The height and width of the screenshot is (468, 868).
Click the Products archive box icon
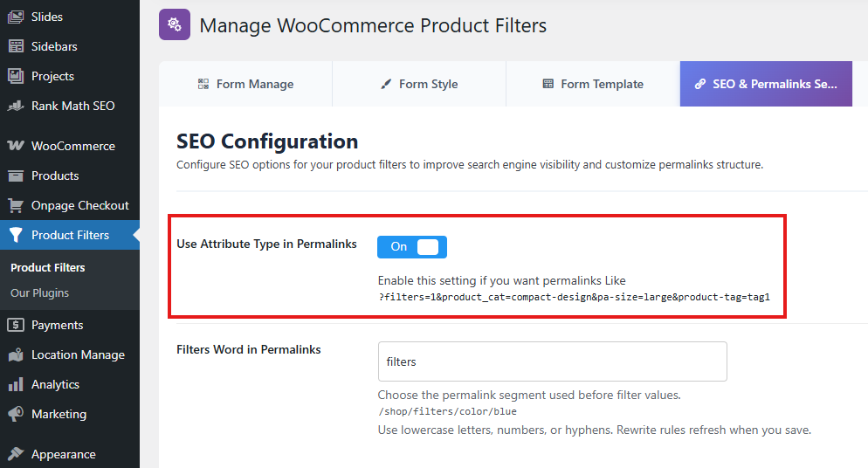click(16, 175)
